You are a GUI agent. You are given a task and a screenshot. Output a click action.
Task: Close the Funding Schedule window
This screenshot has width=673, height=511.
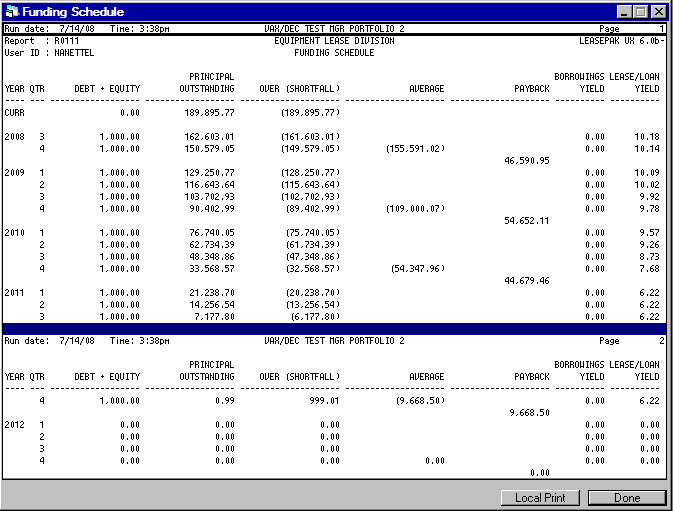pyautogui.click(x=658, y=12)
